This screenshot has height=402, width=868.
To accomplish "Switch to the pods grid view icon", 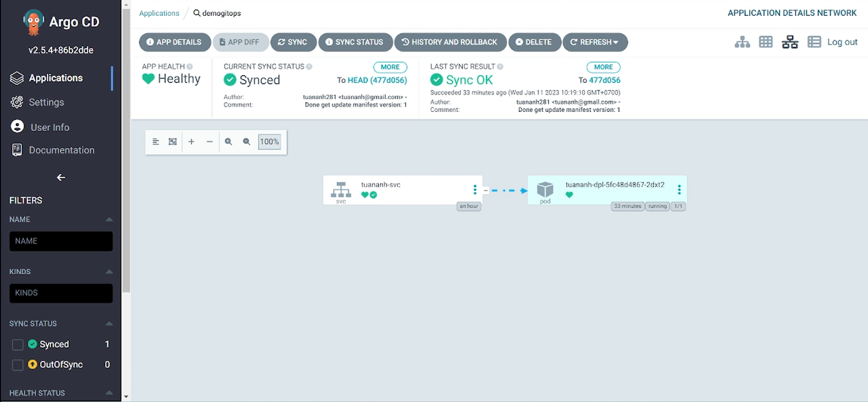I will click(x=766, y=42).
